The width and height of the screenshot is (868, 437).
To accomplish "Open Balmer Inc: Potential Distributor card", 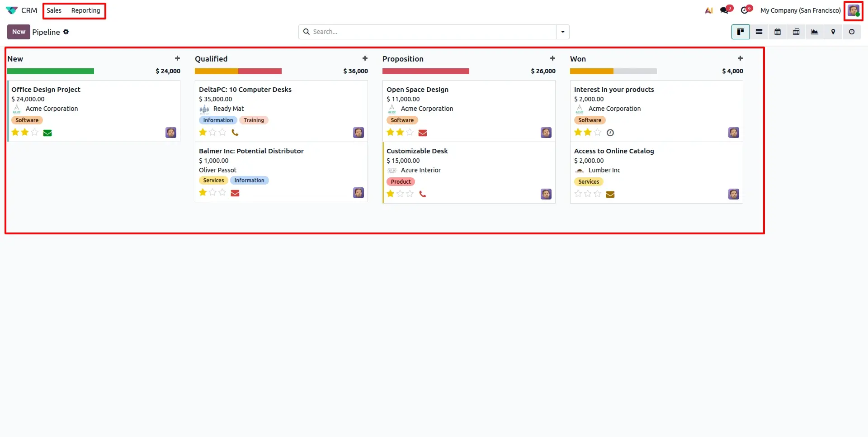I will click(281, 172).
